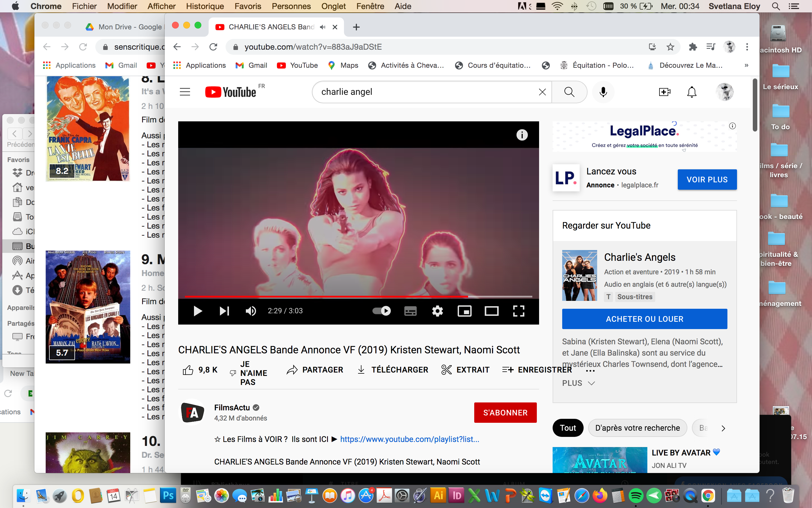Click VOIR PLUS on LegalPlace ad
Screen dimensions: 812x508
click(x=707, y=179)
